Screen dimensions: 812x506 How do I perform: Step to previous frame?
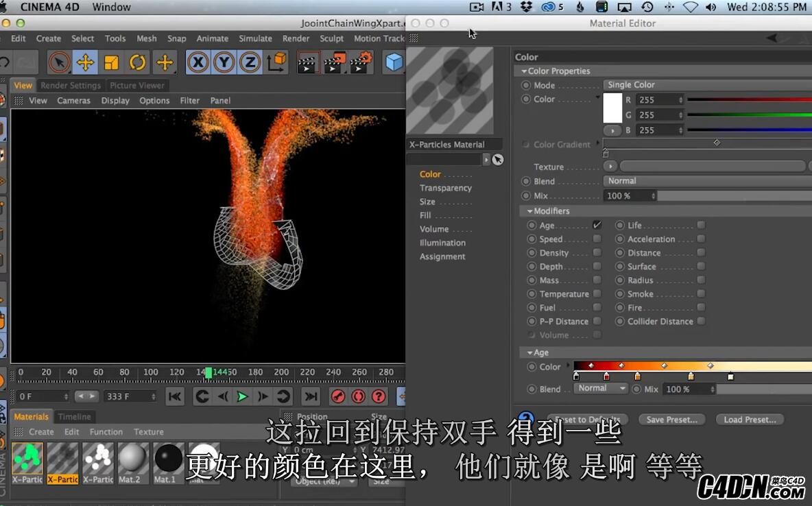pos(223,397)
